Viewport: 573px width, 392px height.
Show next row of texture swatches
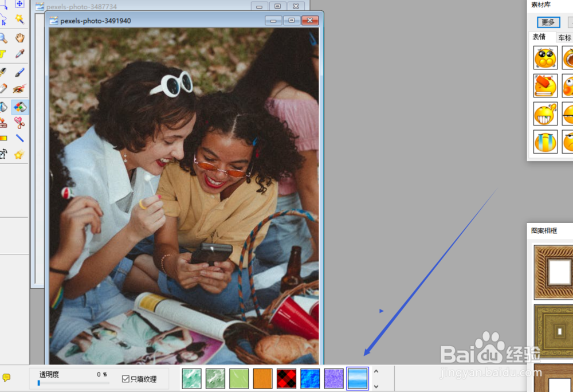(x=376, y=386)
